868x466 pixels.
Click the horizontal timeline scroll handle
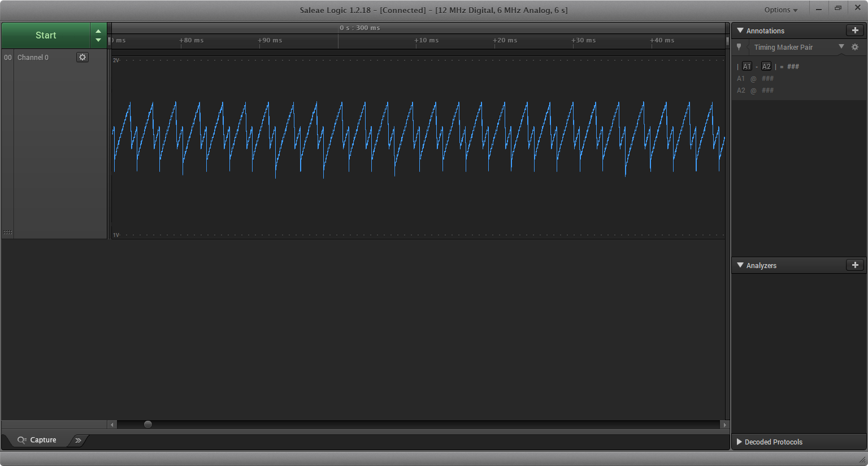pos(148,424)
